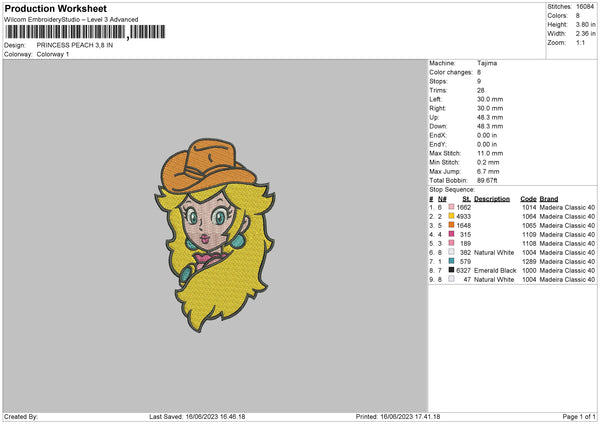
Task: Click the Emerald Black description
Action: point(495,271)
